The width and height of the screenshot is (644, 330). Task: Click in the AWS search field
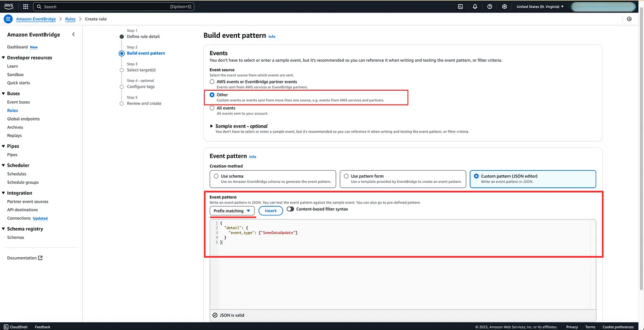point(114,6)
